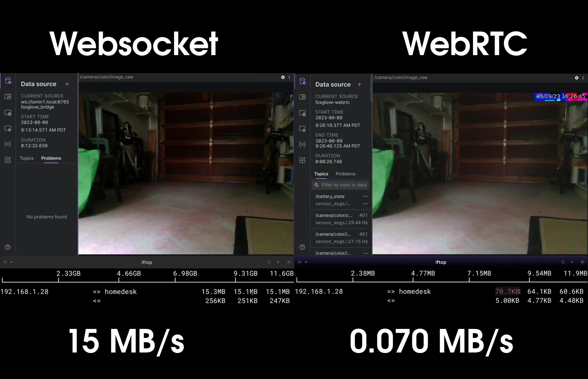588x379 pixels.
Task: Click plus button beside left Data source
Action: pyautogui.click(x=67, y=84)
